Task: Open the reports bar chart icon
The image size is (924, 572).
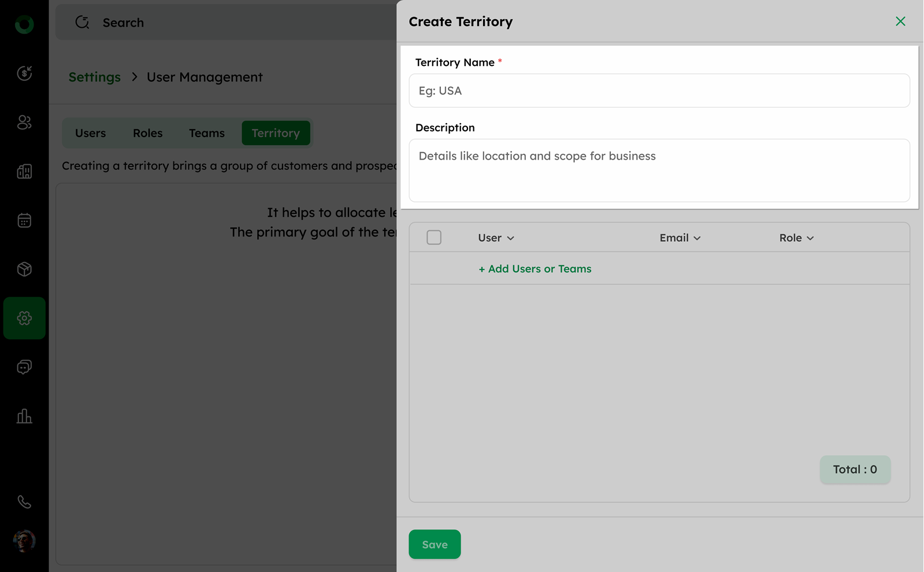Action: (x=24, y=416)
